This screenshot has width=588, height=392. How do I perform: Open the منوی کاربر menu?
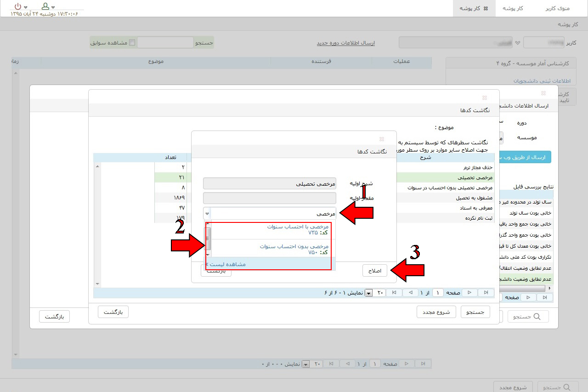557,9
